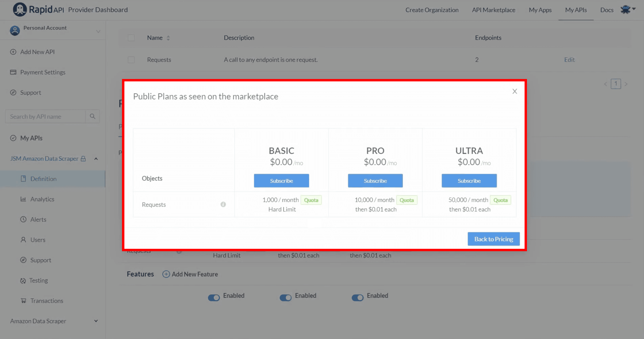Screen dimensions: 644x339
Task: Click the Requests info icon in dialog
Action: pyautogui.click(x=223, y=204)
